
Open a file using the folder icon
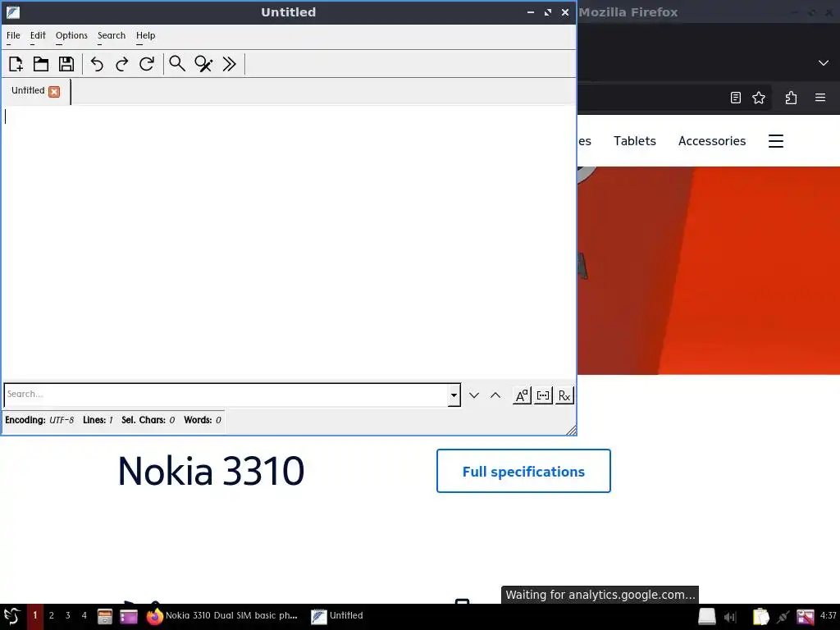click(41, 64)
